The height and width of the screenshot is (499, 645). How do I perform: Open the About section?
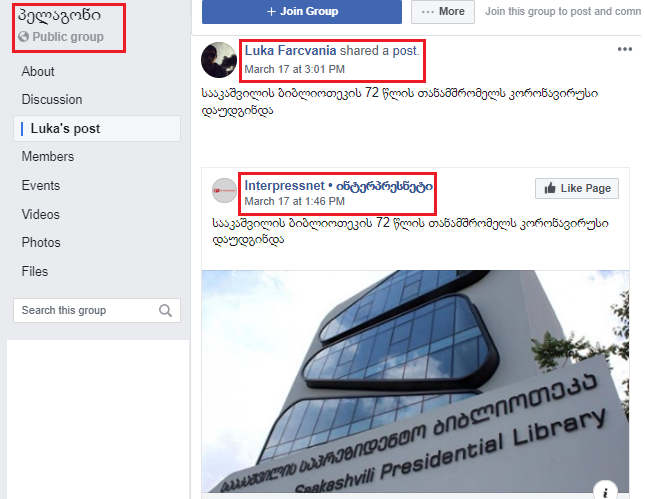pyautogui.click(x=38, y=72)
